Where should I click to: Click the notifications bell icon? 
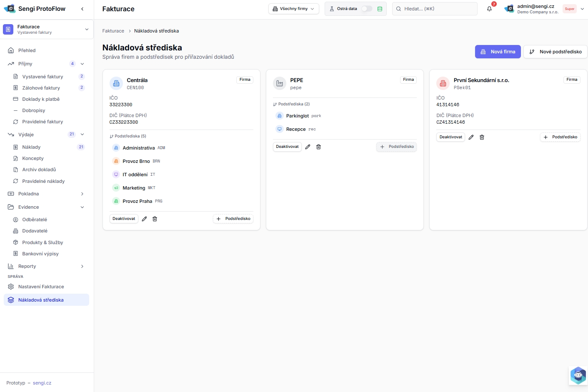[x=489, y=9]
